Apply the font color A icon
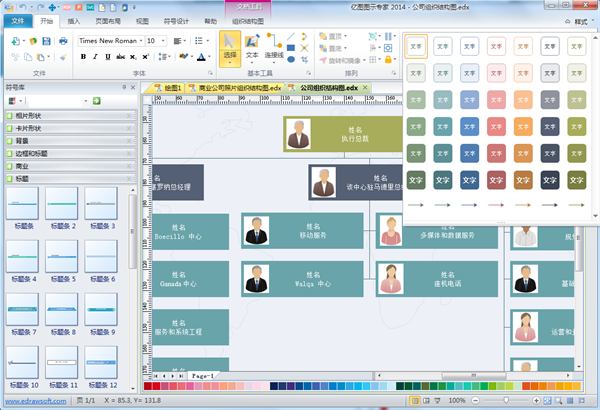This screenshot has width=600, height=410. 201,57
